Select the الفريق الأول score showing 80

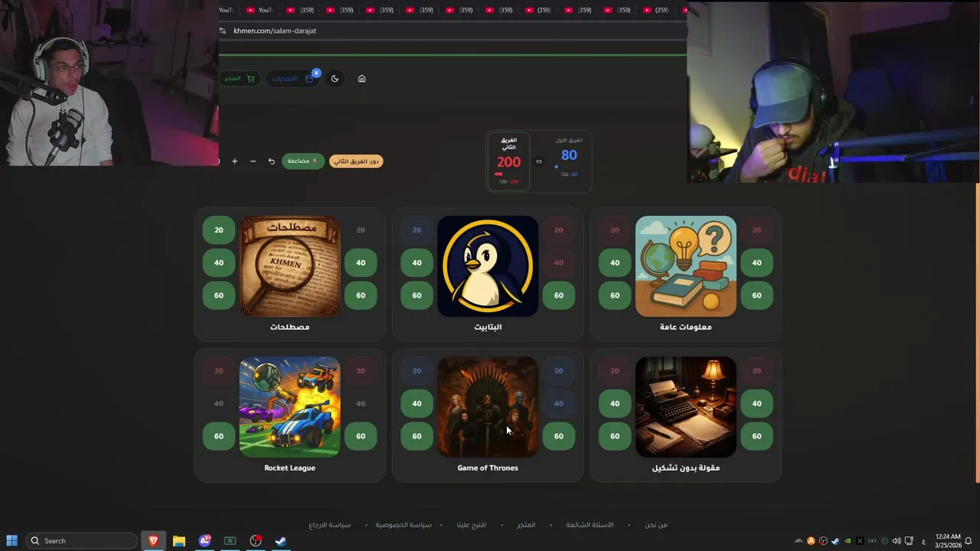[x=569, y=155]
